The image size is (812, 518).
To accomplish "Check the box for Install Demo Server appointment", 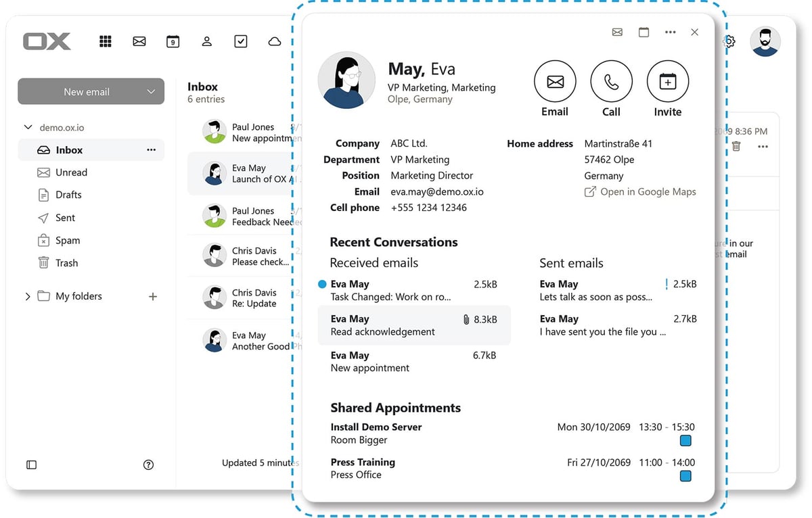I will pyautogui.click(x=685, y=440).
